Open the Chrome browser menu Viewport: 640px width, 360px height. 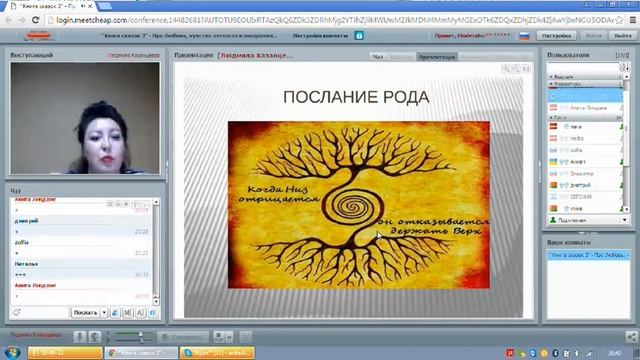[633, 20]
